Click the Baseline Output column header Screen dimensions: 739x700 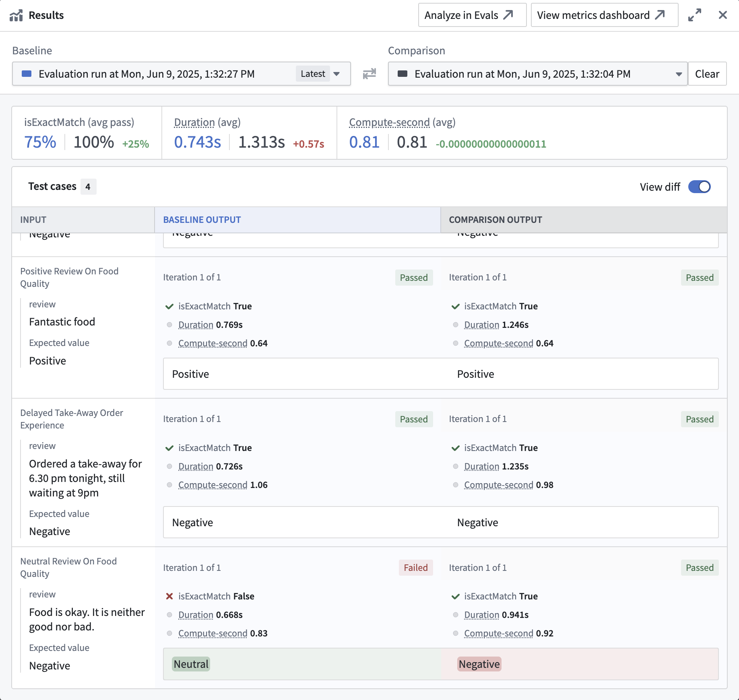202,220
